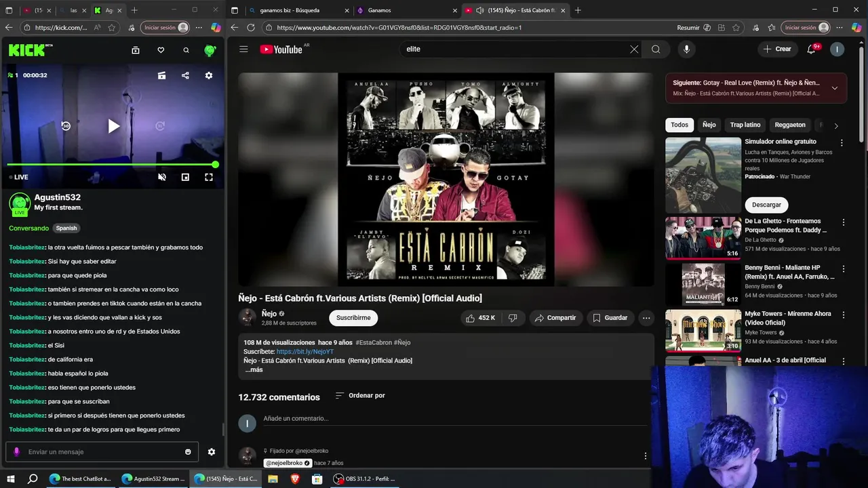Screen dimensions: 868x488
Task: Open emoji picker in Kick chat
Action: coord(188,452)
